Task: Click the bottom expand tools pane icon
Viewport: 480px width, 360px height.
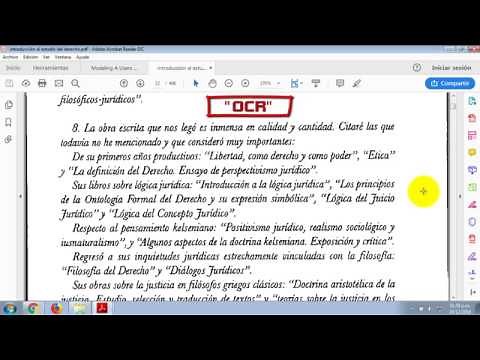Action: (x=472, y=292)
